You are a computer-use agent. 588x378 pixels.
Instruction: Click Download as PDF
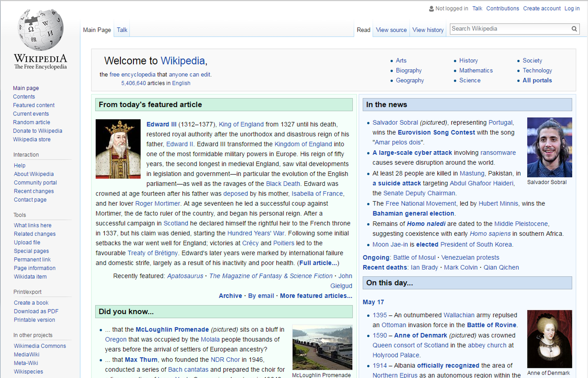tap(36, 311)
